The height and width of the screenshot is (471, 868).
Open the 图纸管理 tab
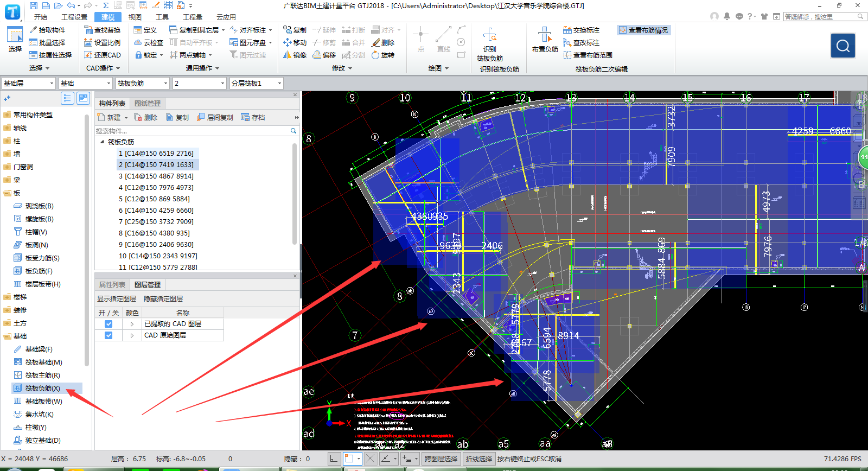tap(148, 103)
